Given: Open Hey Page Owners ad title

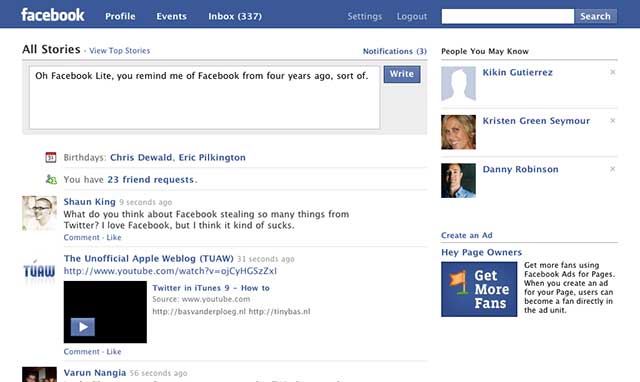Looking at the screenshot, I should point(481,252).
